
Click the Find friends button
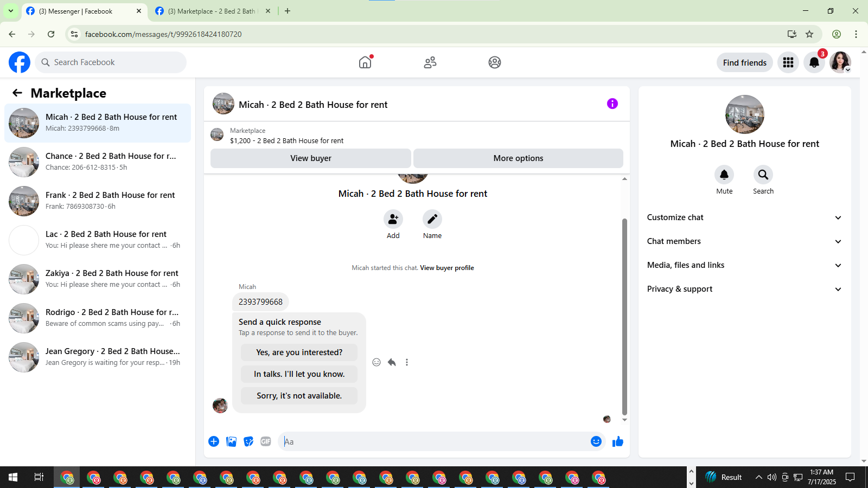click(745, 62)
